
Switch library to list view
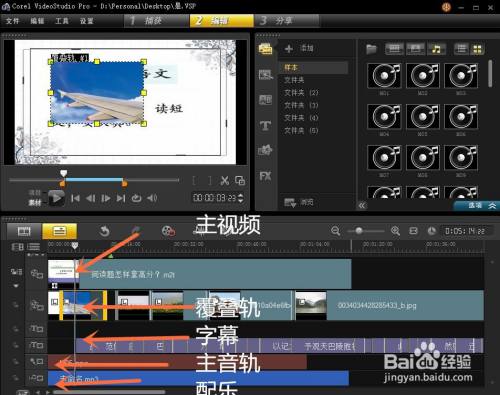tap(461, 49)
